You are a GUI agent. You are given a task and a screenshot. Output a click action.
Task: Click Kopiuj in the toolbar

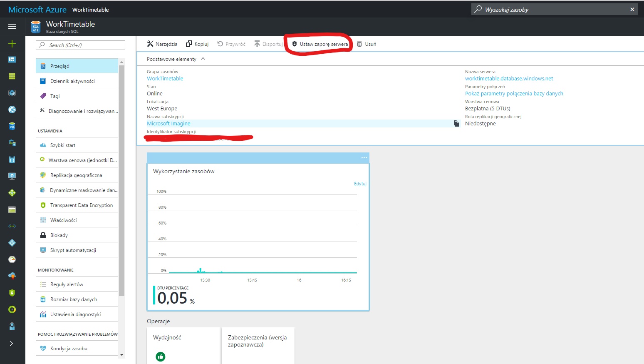197,44
